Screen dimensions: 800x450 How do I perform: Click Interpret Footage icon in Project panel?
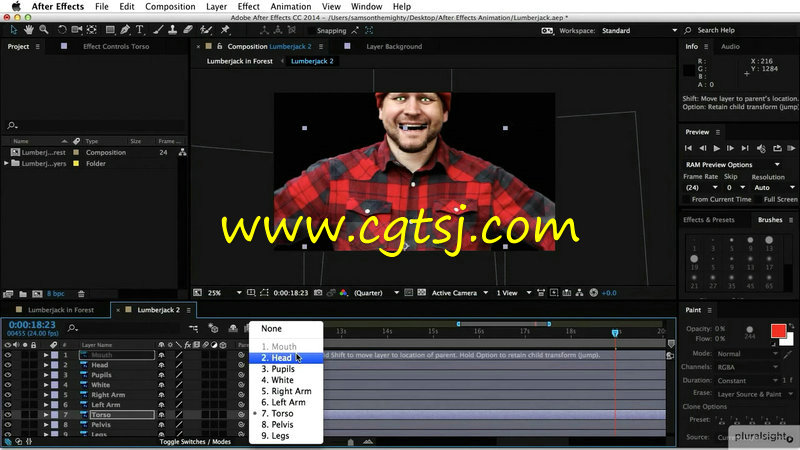pos(8,294)
